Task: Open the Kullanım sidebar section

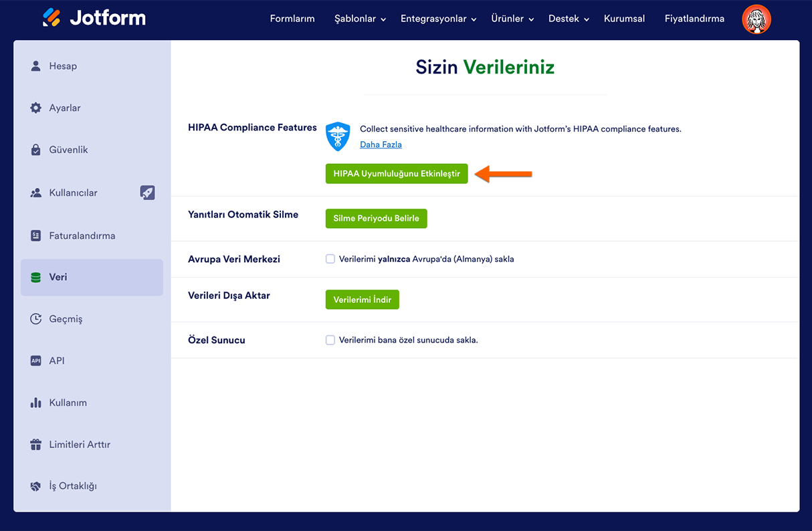Action: tap(92, 403)
